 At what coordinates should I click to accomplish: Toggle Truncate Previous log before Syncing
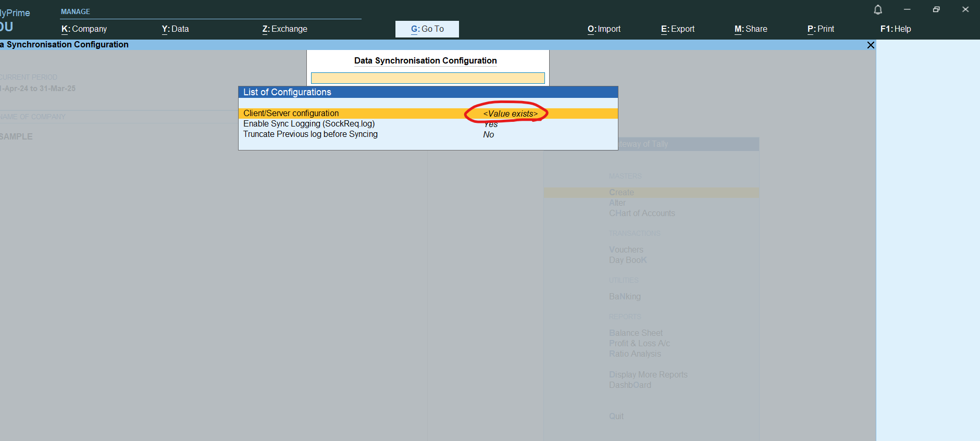pos(311,134)
